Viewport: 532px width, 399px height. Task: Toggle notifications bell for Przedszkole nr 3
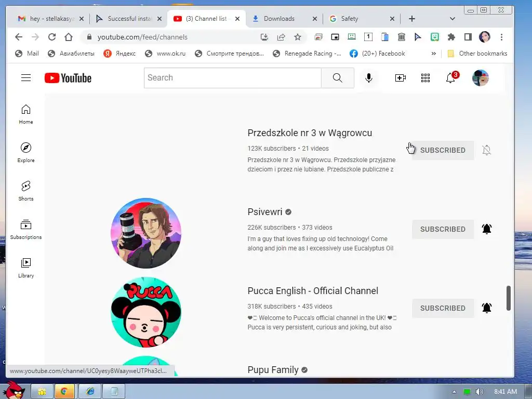[x=486, y=150]
